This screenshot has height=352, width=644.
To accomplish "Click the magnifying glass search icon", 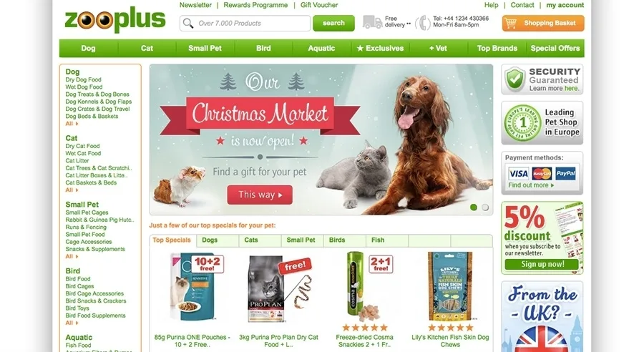I will click(x=188, y=24).
